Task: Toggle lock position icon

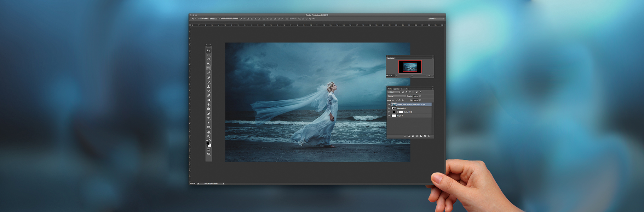Action: click(x=399, y=100)
